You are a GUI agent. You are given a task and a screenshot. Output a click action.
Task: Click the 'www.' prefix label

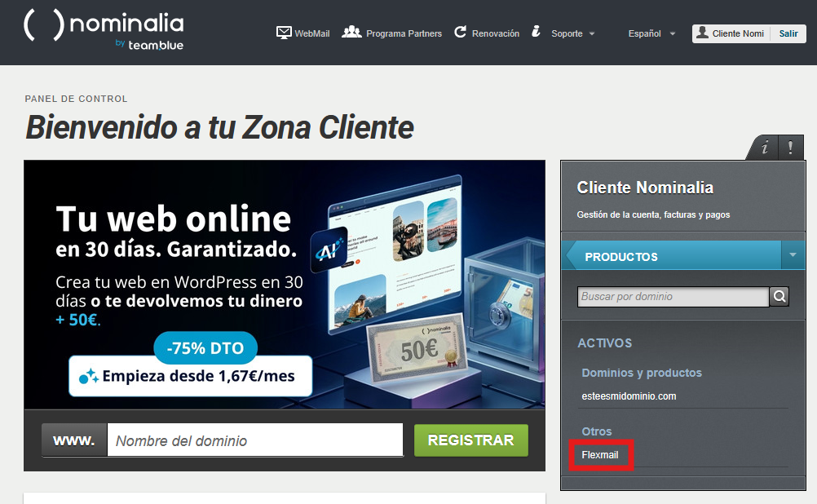pyautogui.click(x=74, y=440)
